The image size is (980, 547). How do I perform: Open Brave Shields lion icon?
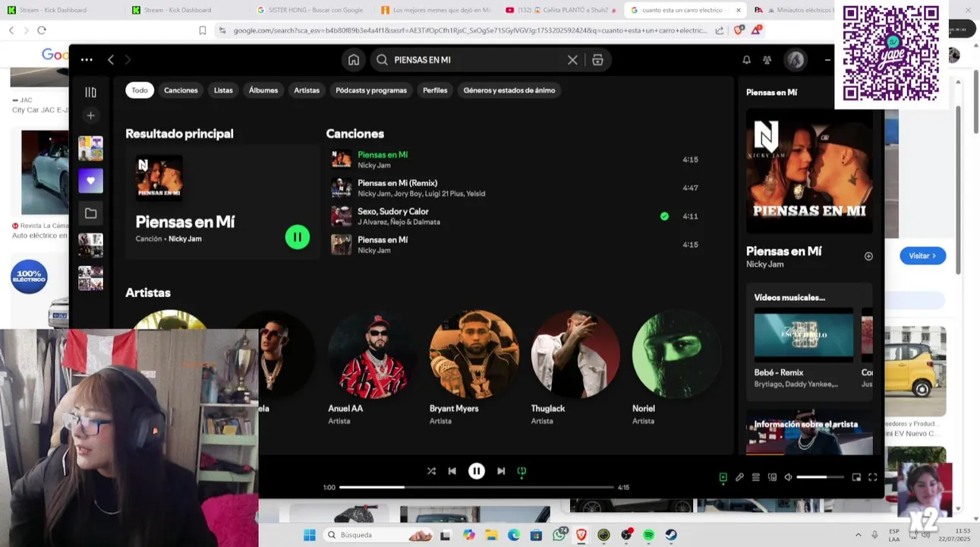[739, 30]
